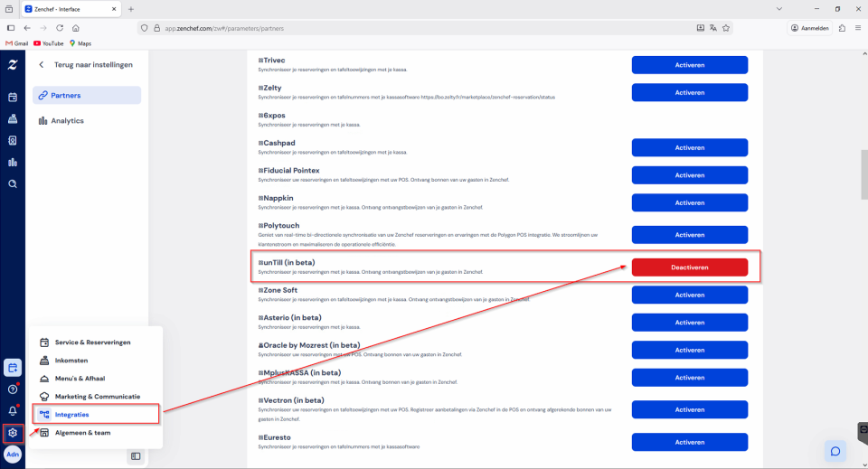This screenshot has height=469, width=868.
Task: Deactivate the unTill (in beta) integration
Action: 690,267
